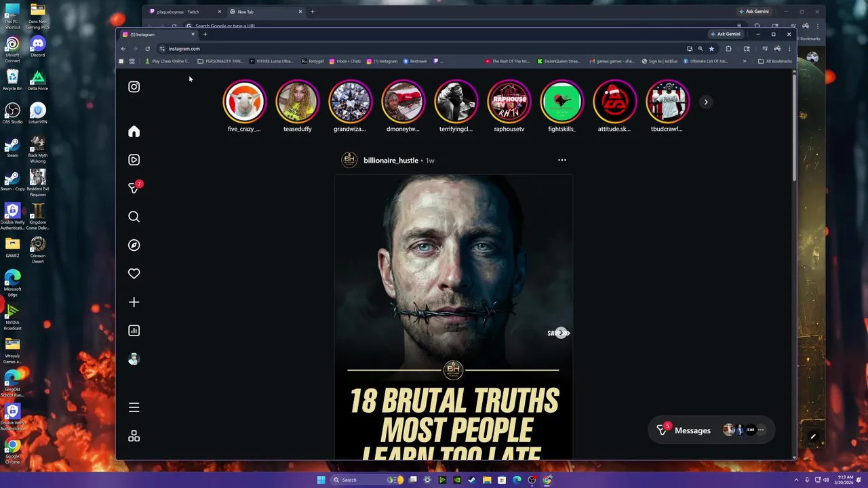Open Notifications heart icon

tap(134, 274)
